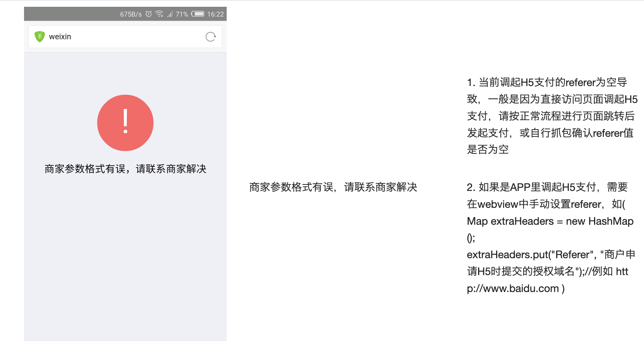The width and height of the screenshot is (644, 348).
Task: Click the 71% battery percentage text
Action: click(182, 14)
